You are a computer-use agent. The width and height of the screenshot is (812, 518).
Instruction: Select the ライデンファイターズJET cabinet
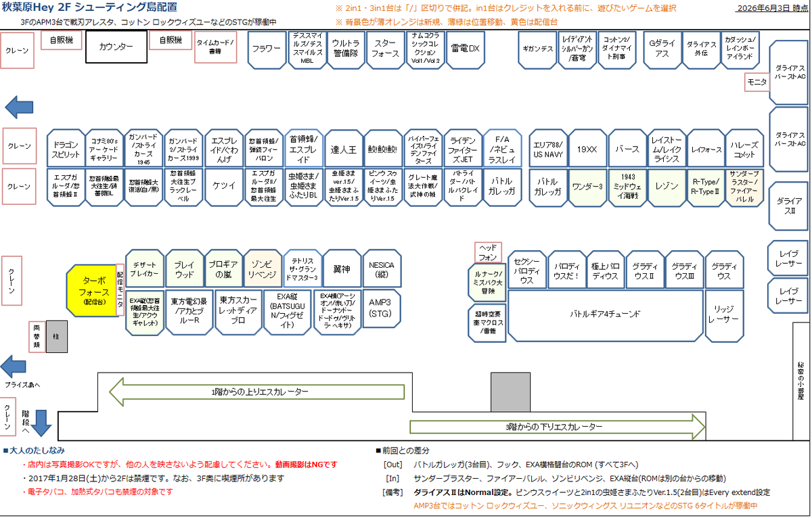pos(462,149)
